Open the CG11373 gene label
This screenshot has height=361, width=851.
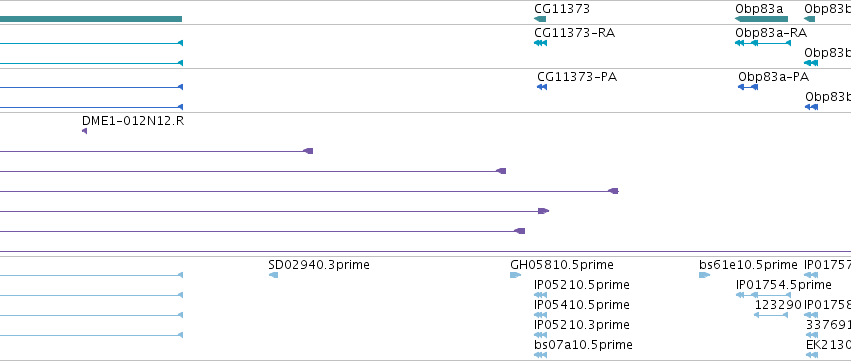click(x=562, y=9)
